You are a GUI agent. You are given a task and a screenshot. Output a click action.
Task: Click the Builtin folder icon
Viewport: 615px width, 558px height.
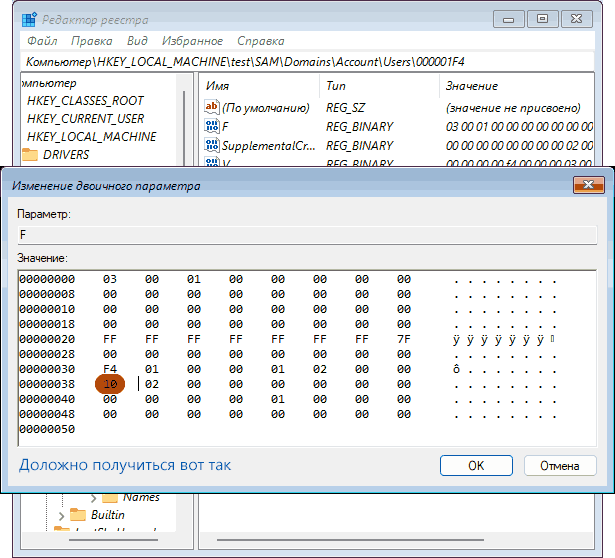(78, 514)
